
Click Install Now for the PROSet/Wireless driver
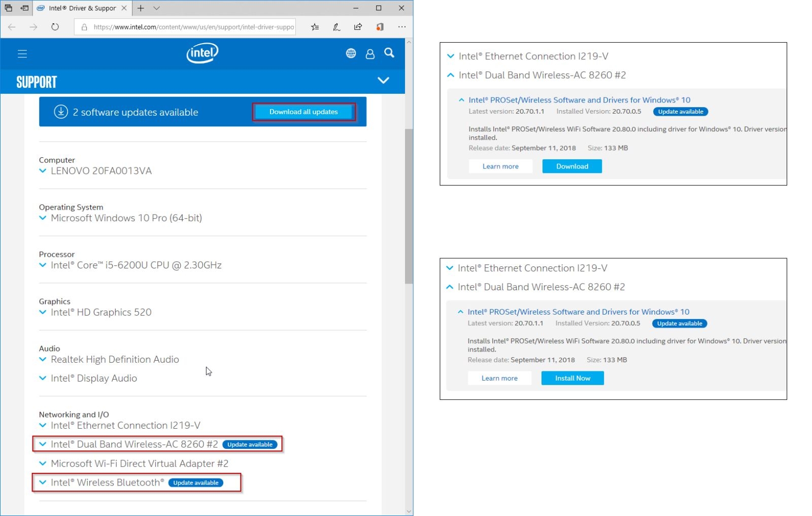click(572, 378)
